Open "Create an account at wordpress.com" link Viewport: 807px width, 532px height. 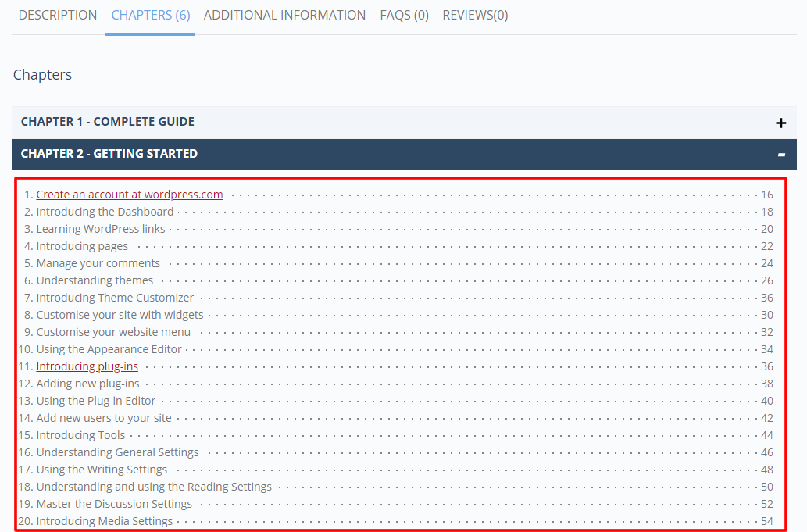point(130,195)
